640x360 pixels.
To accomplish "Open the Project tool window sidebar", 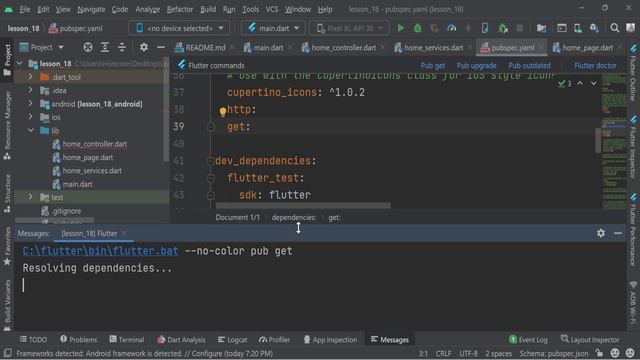I will (7, 60).
